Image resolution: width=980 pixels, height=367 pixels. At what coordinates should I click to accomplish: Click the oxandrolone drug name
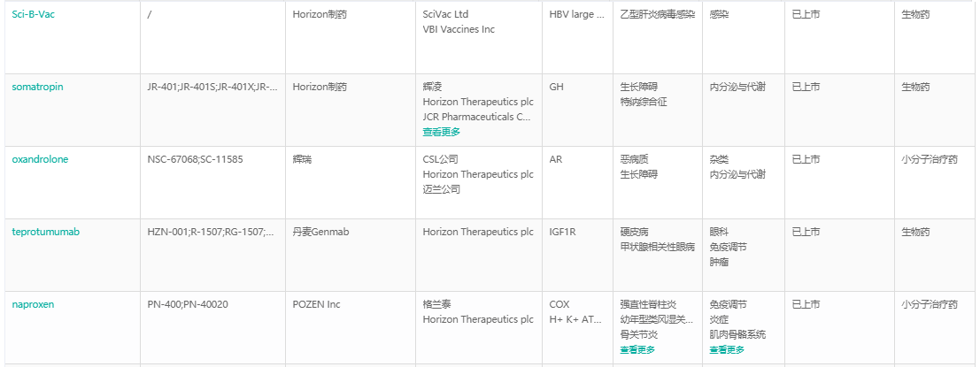[x=40, y=159]
